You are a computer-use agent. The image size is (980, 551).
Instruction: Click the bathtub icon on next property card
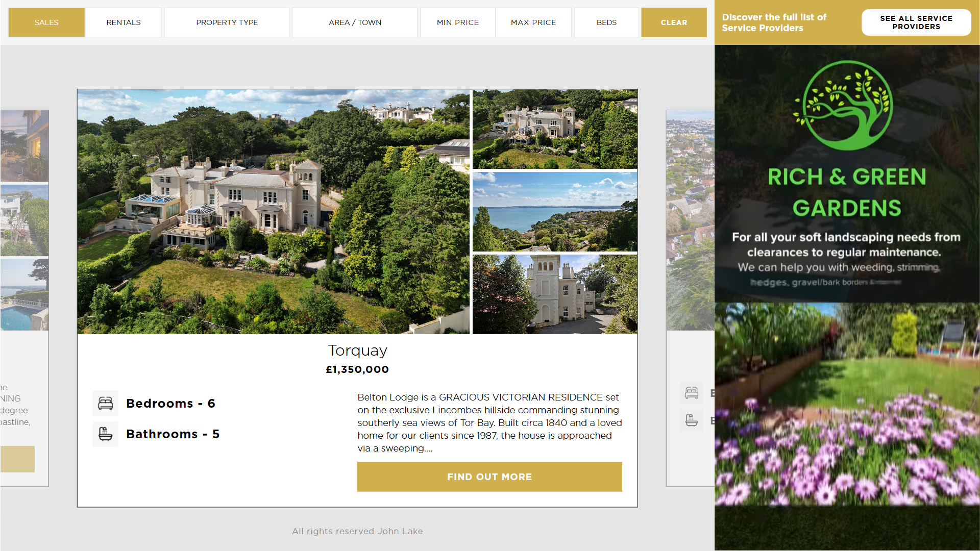[x=692, y=420]
